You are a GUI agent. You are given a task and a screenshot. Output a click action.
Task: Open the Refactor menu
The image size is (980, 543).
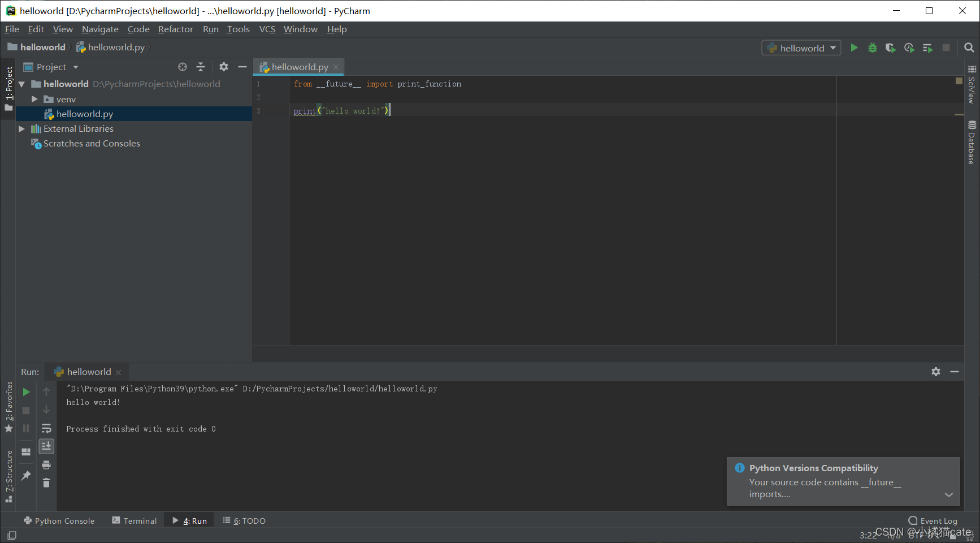[175, 29]
